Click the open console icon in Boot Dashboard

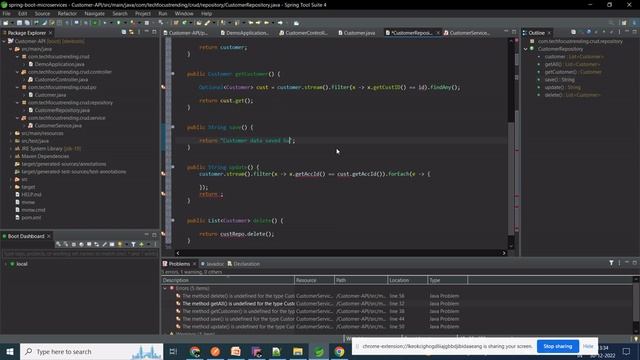[89, 244]
